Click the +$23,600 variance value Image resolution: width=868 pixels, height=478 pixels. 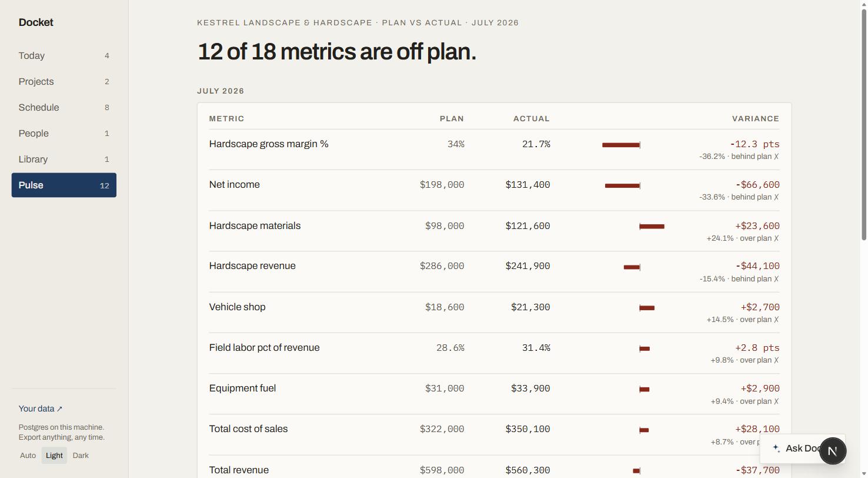pos(757,226)
